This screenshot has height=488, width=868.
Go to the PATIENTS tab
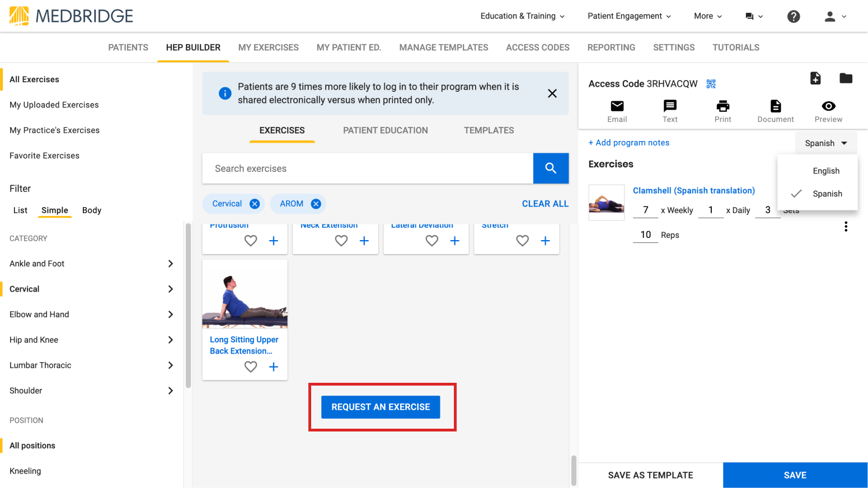coord(128,48)
